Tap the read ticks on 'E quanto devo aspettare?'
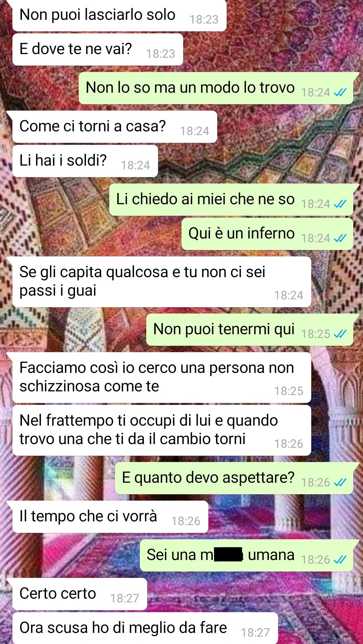Image resolution: width=363 pixels, height=644 pixels. pos(340,482)
